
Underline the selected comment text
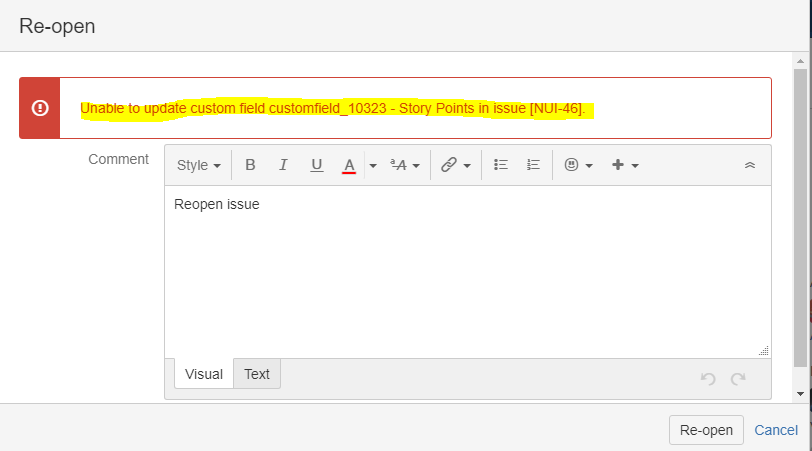(x=316, y=165)
